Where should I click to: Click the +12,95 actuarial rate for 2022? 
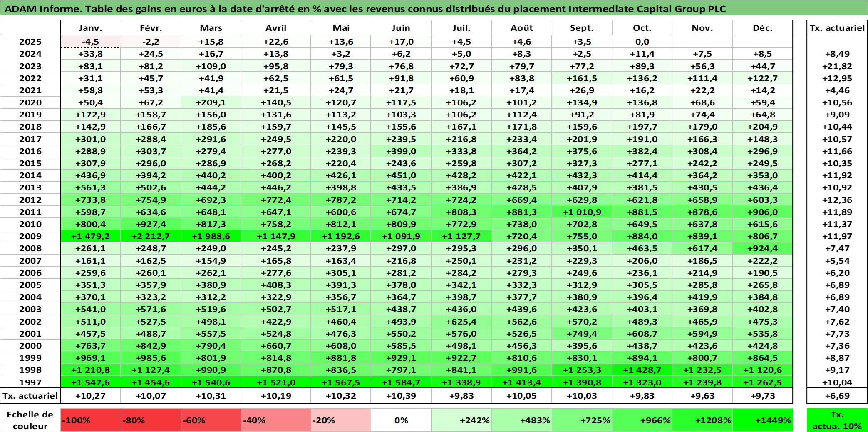837,78
